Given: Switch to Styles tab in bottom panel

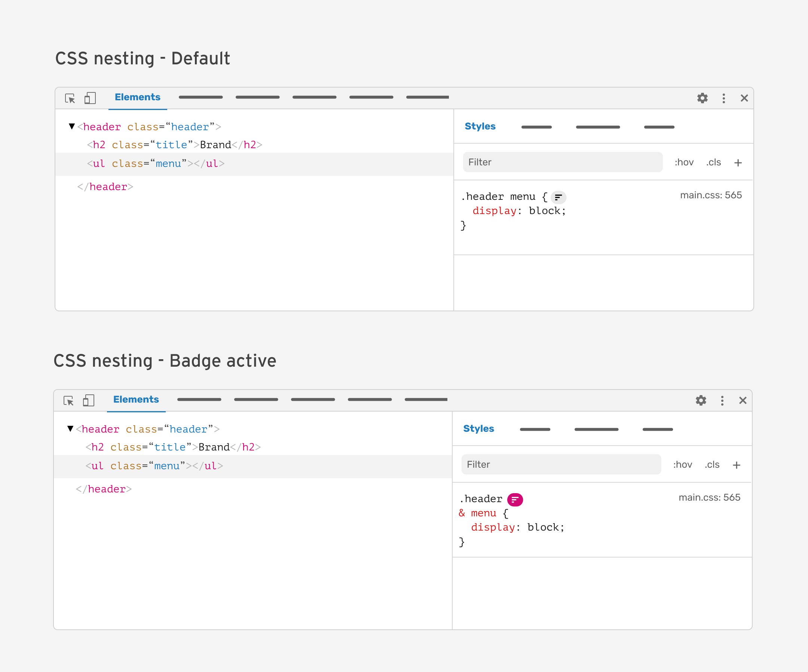Looking at the screenshot, I should click(478, 428).
